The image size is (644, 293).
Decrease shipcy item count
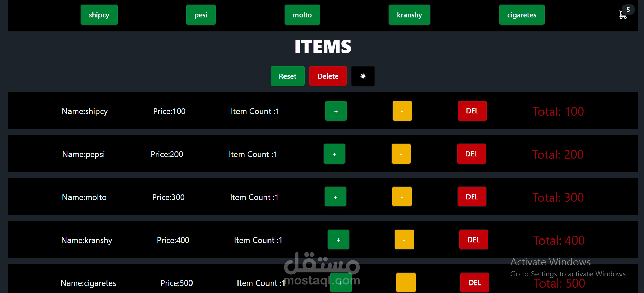(x=402, y=111)
